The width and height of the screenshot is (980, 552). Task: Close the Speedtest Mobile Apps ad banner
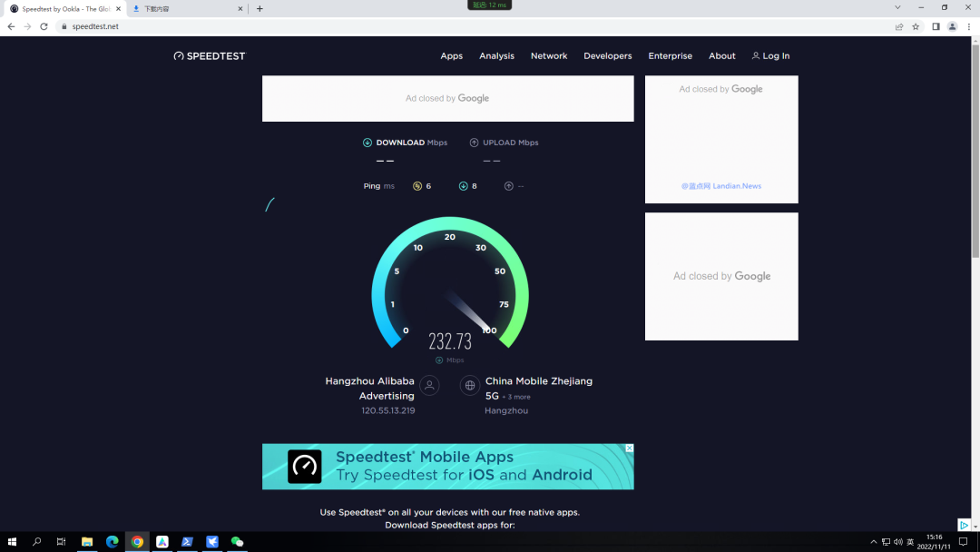click(630, 448)
